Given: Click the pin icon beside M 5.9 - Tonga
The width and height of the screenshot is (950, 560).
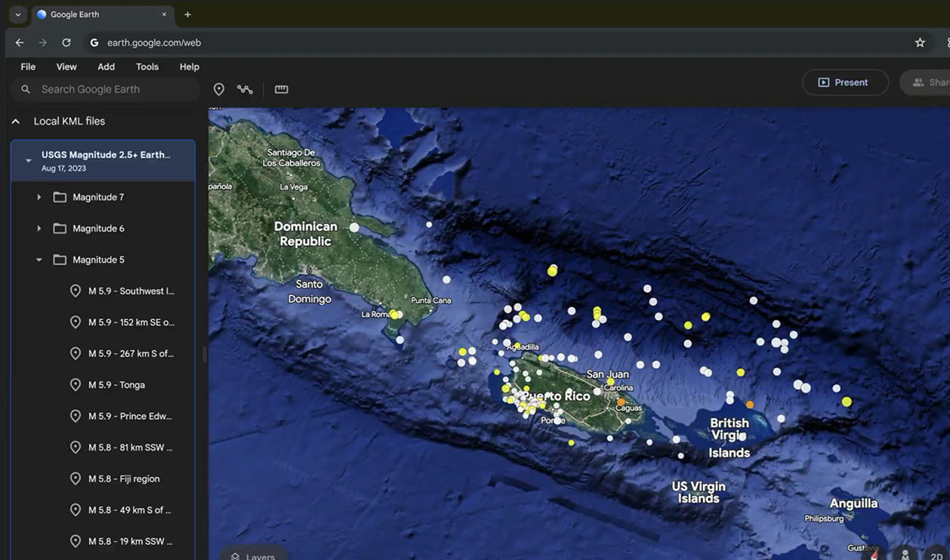Looking at the screenshot, I should tap(76, 385).
